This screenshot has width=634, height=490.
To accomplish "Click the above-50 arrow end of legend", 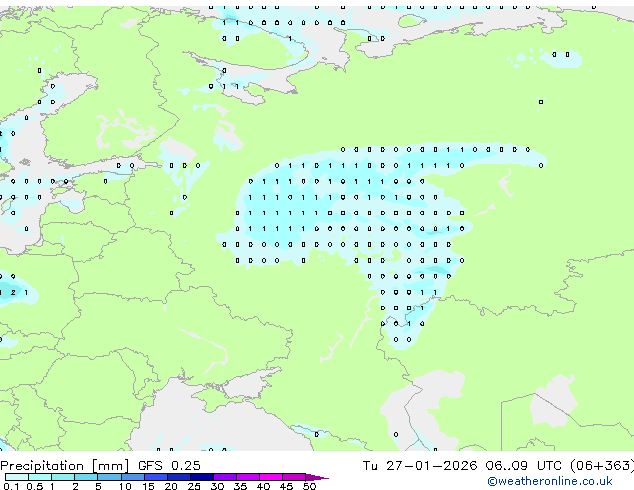I will [x=317, y=477].
